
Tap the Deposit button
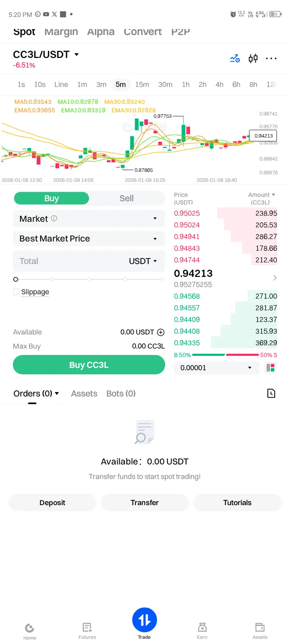[x=52, y=502]
